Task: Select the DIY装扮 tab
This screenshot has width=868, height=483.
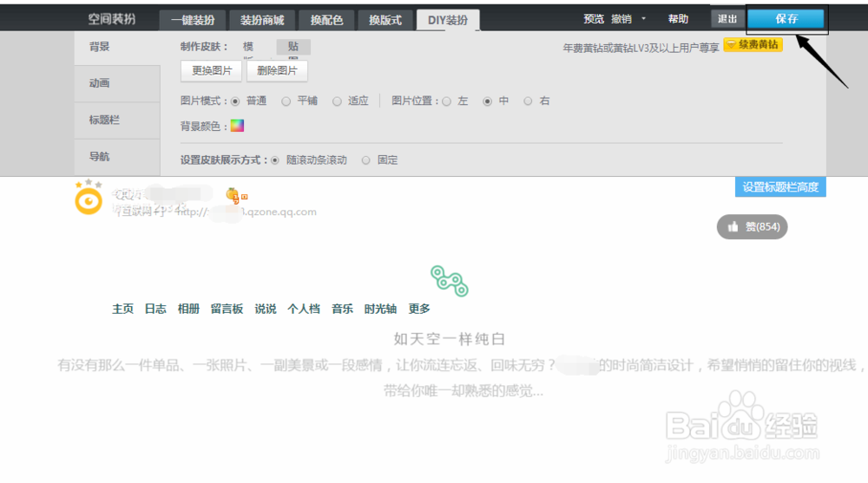Action: click(448, 21)
